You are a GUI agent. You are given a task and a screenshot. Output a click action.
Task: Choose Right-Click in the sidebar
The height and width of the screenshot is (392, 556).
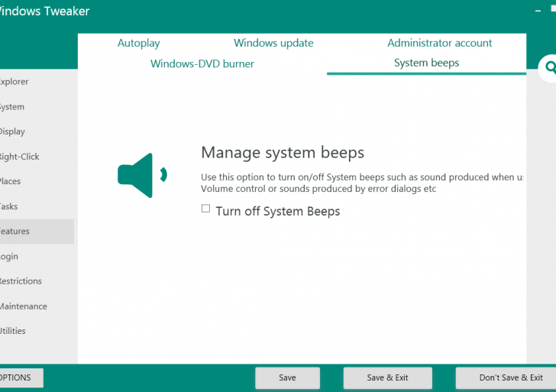coord(19,157)
